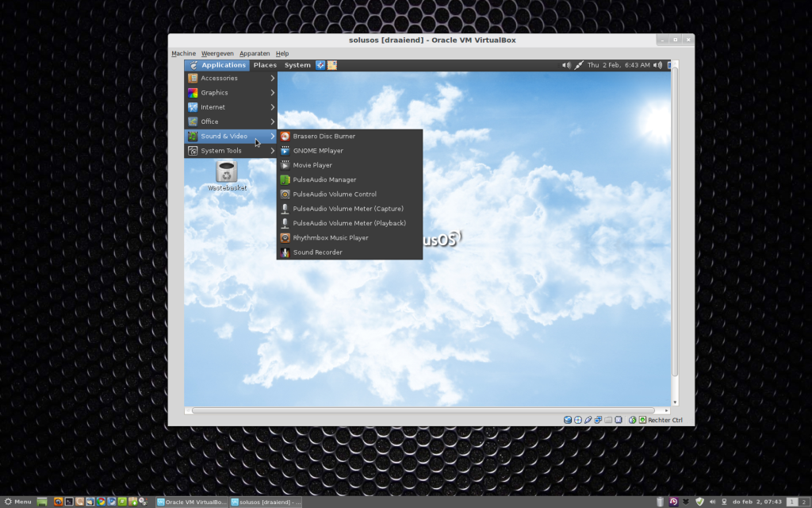Switch to Oracle VM VirtualBox taskbar window

point(192,502)
